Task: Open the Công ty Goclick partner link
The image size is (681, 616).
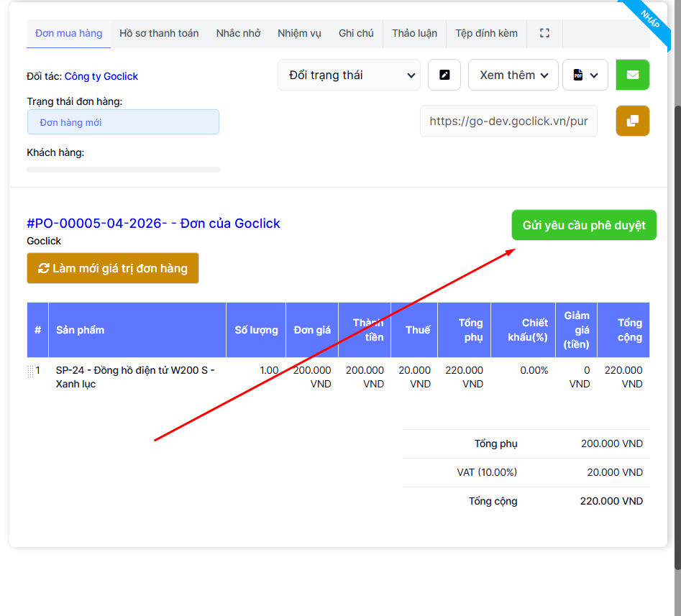Action: point(101,76)
